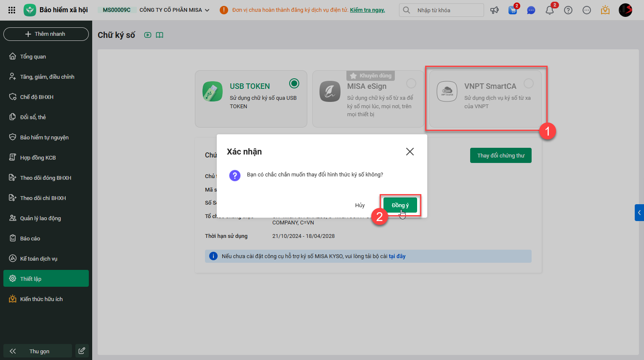Open Tăng, giảm, điều chỉnh menu

point(46,77)
